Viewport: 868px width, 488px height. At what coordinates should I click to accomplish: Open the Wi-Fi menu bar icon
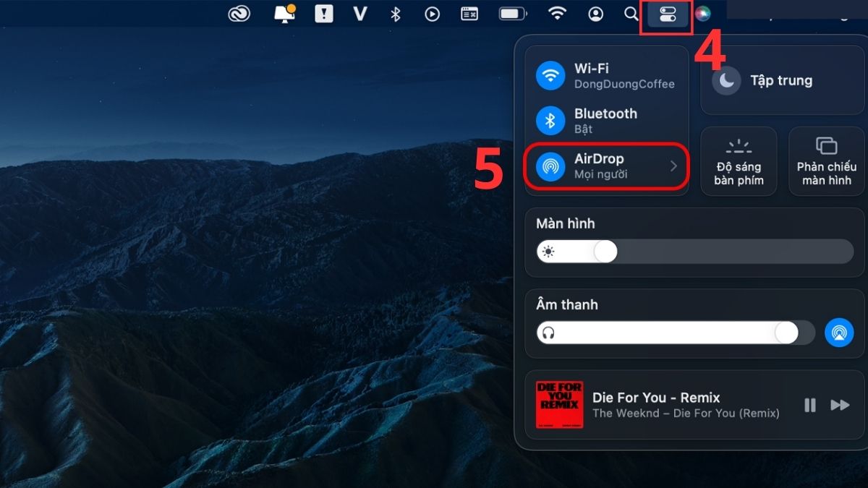pyautogui.click(x=556, y=14)
